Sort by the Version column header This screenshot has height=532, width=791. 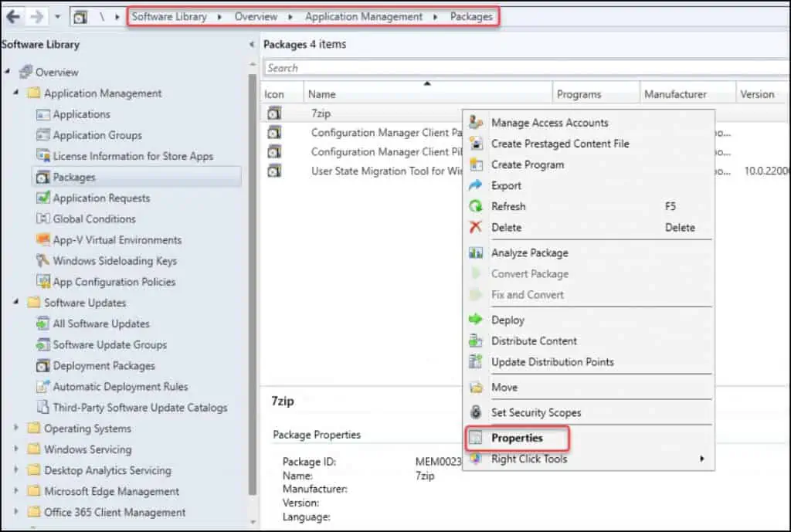(762, 93)
